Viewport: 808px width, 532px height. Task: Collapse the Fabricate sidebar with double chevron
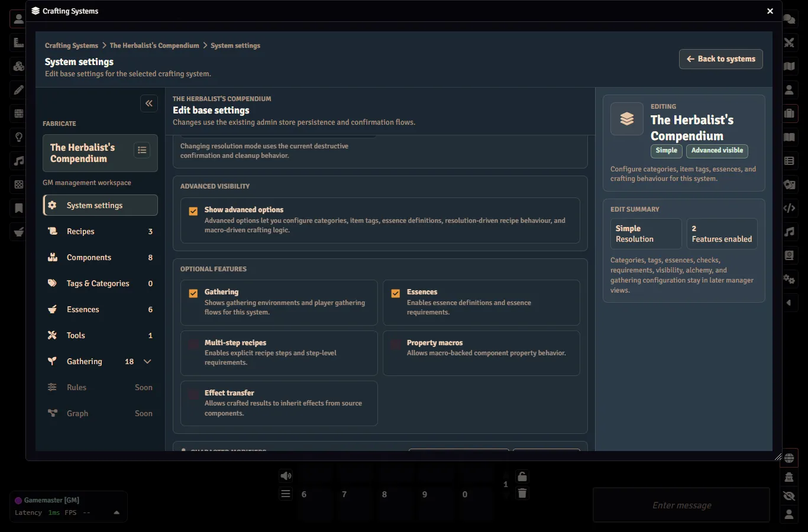click(149, 103)
